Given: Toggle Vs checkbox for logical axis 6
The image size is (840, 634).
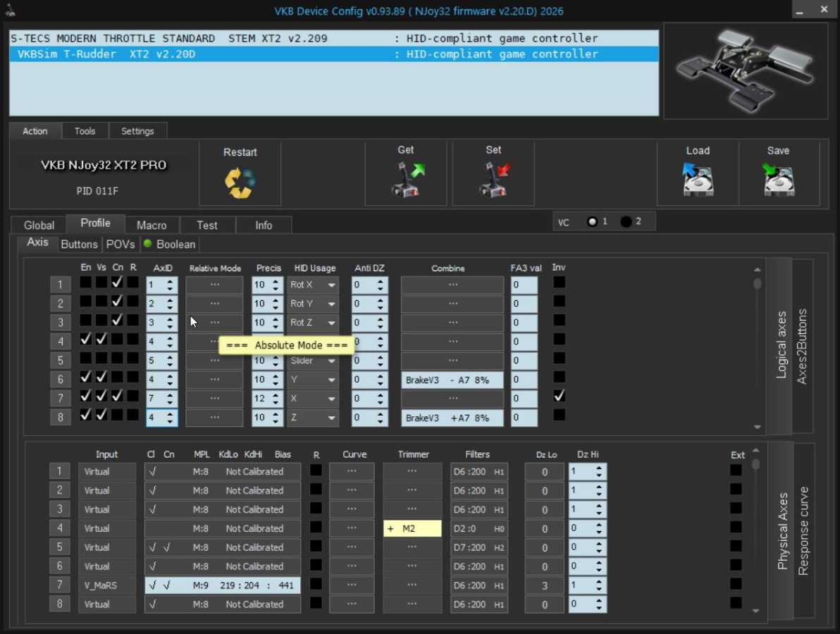Looking at the screenshot, I should pos(101,376).
